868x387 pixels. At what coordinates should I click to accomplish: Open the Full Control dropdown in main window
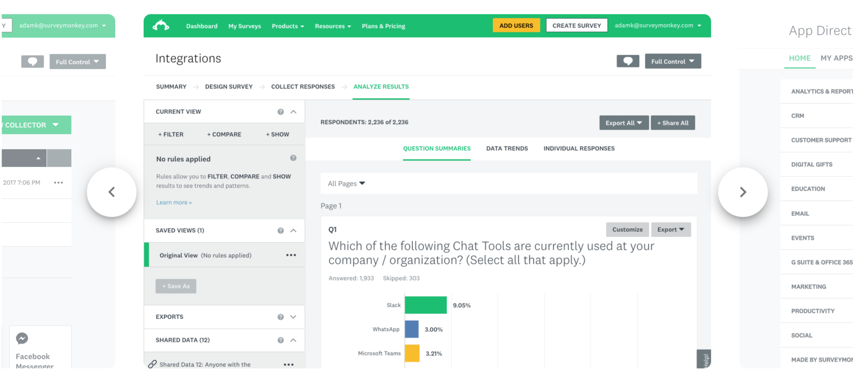(673, 61)
